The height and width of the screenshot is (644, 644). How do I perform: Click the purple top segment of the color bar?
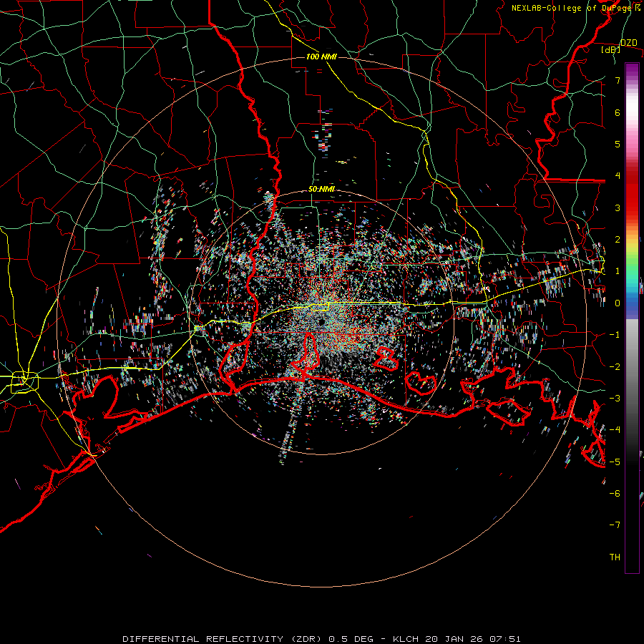632,70
